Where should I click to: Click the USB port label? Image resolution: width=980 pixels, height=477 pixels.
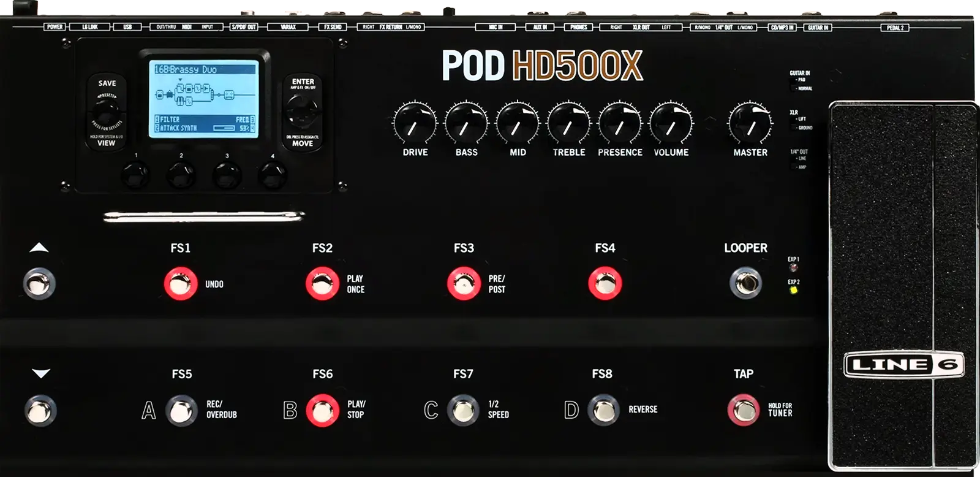pos(127,27)
